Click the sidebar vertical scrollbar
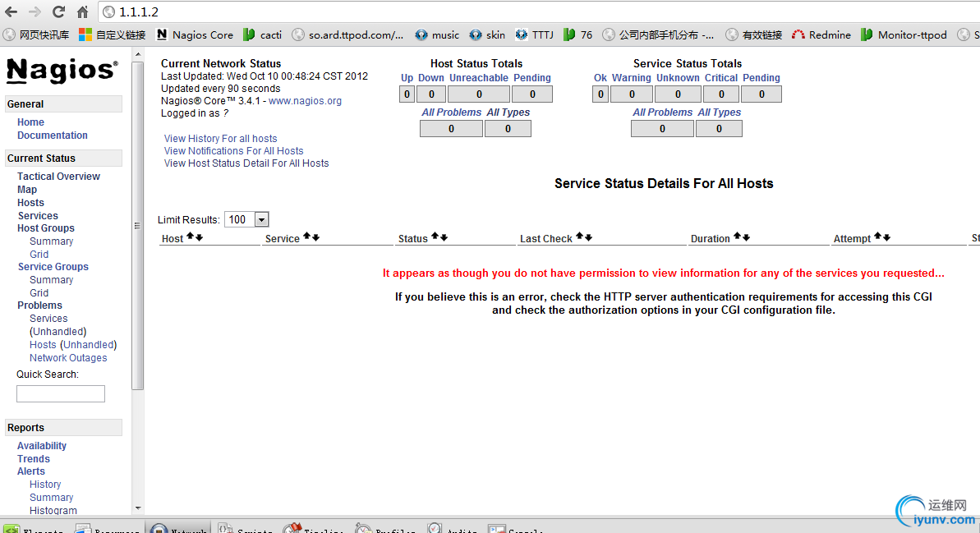The image size is (980, 533). pos(138,225)
